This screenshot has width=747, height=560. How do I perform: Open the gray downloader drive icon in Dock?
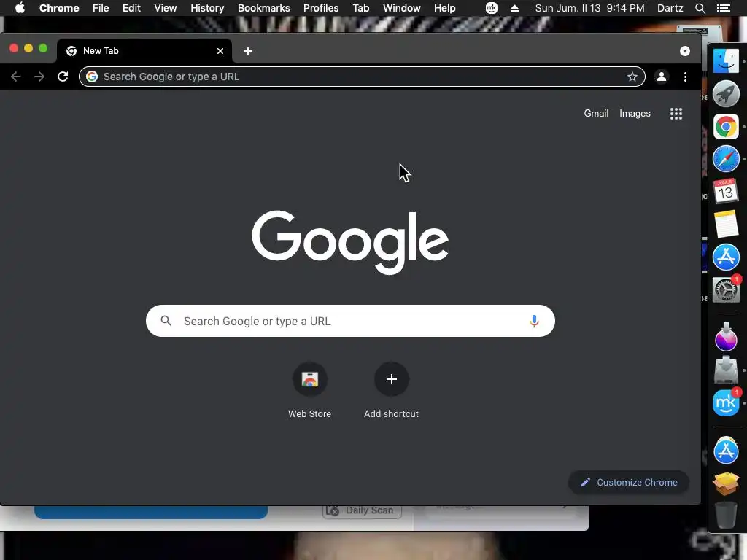726,369
